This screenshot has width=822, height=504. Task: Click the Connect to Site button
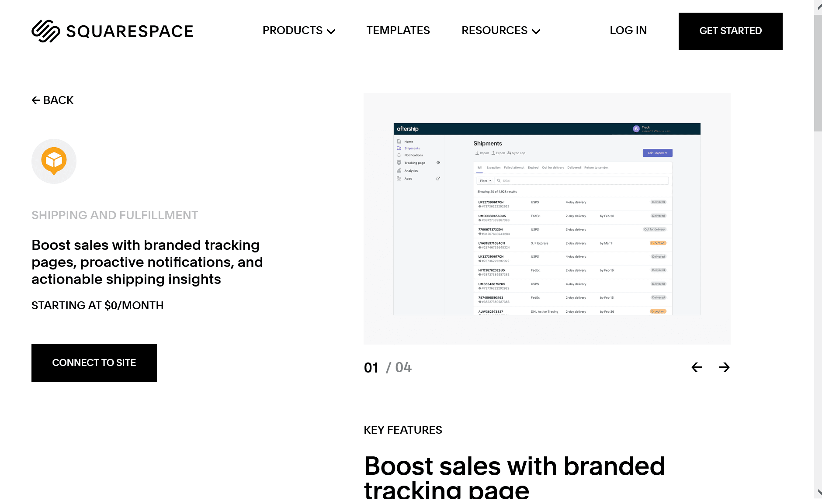94,363
